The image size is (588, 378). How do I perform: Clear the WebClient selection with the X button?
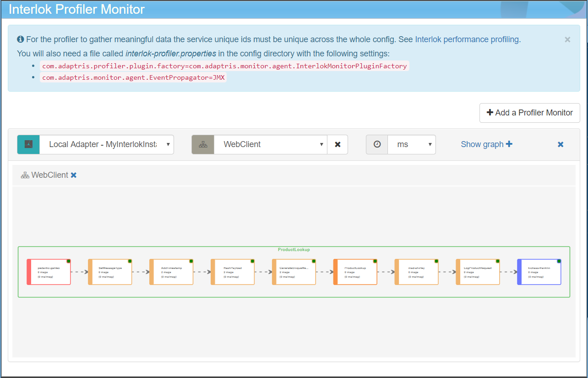(338, 144)
